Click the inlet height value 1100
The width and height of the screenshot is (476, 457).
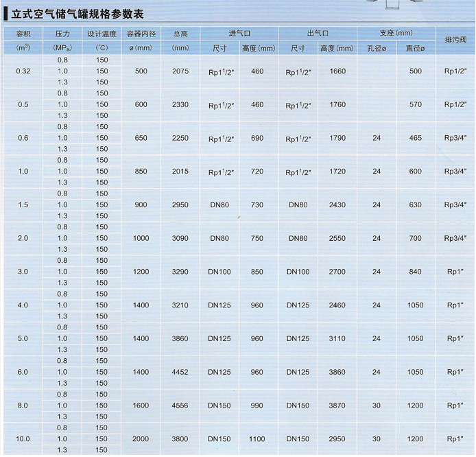258,439
